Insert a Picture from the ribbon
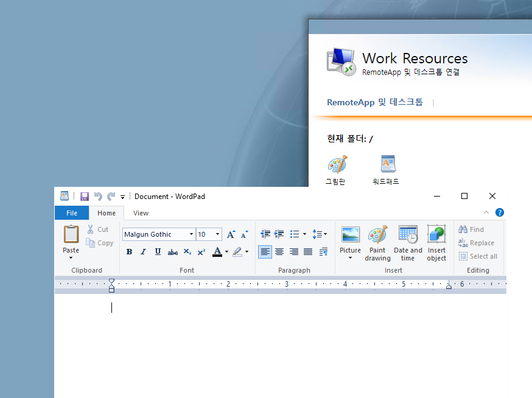The height and width of the screenshot is (398, 532). point(350,235)
